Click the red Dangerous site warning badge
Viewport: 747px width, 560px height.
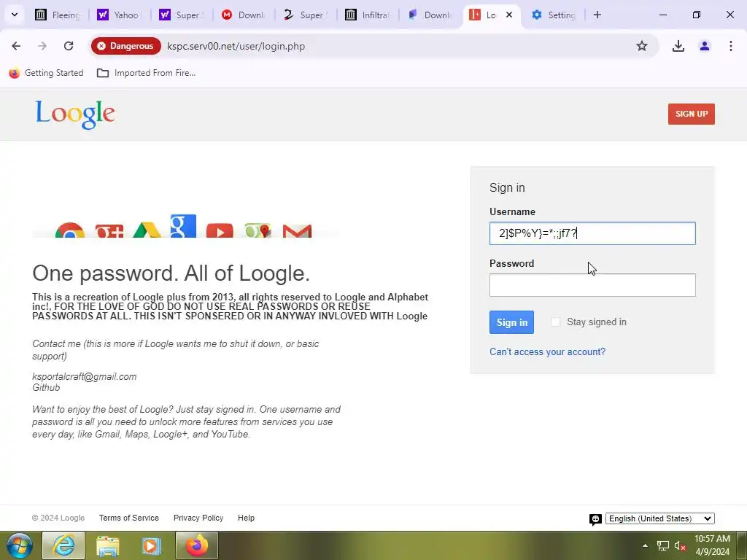coord(126,46)
